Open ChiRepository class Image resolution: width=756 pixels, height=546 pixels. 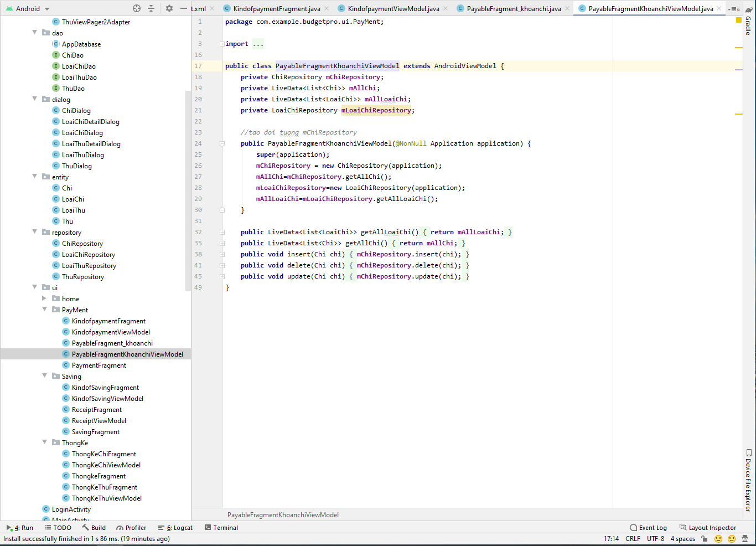[x=82, y=244]
